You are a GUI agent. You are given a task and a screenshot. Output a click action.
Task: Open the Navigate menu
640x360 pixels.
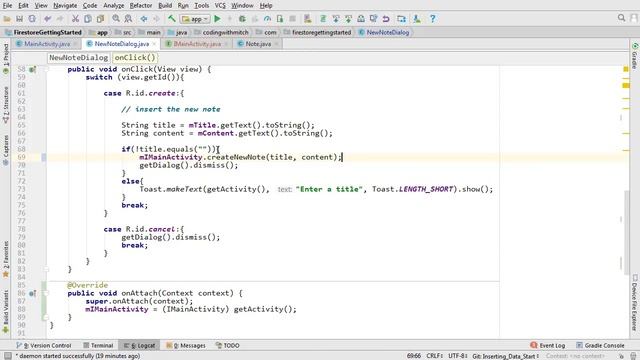click(x=65, y=5)
